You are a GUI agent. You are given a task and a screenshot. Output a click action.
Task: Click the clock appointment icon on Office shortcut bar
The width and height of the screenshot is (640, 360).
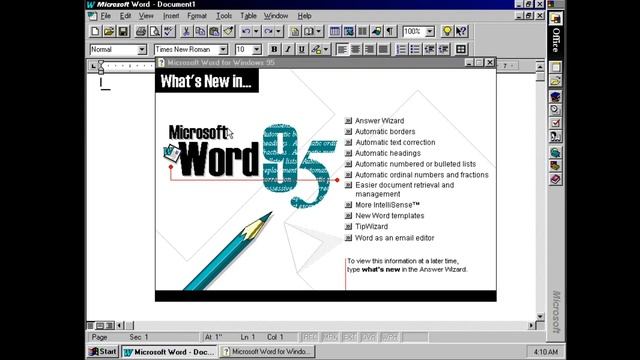point(556,109)
